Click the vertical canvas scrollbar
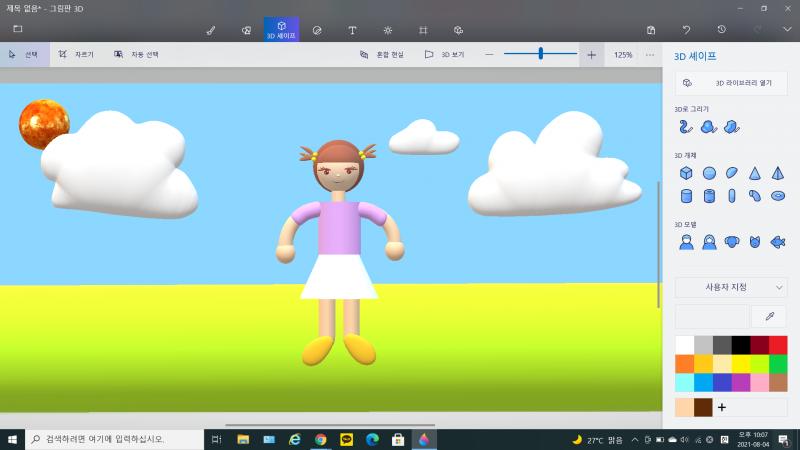 coord(658,244)
